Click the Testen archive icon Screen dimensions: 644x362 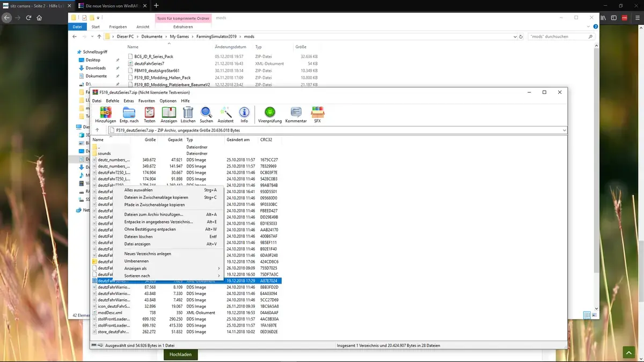point(150,113)
